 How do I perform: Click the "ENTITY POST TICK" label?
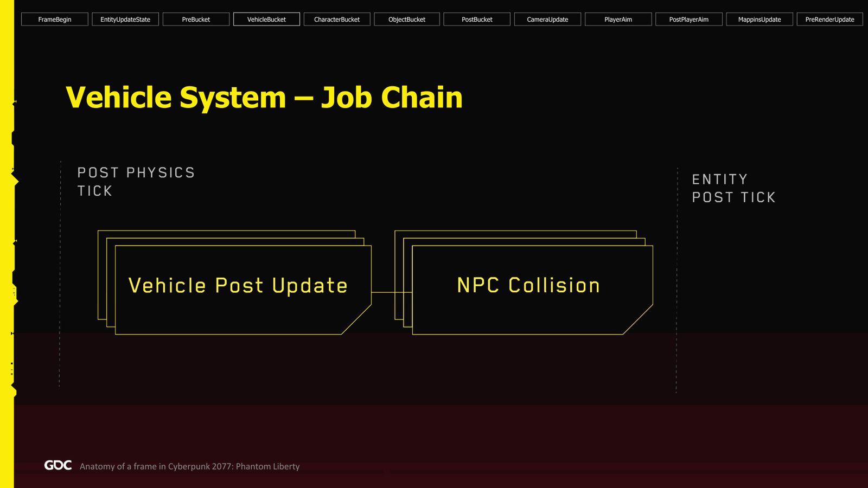pyautogui.click(x=733, y=188)
